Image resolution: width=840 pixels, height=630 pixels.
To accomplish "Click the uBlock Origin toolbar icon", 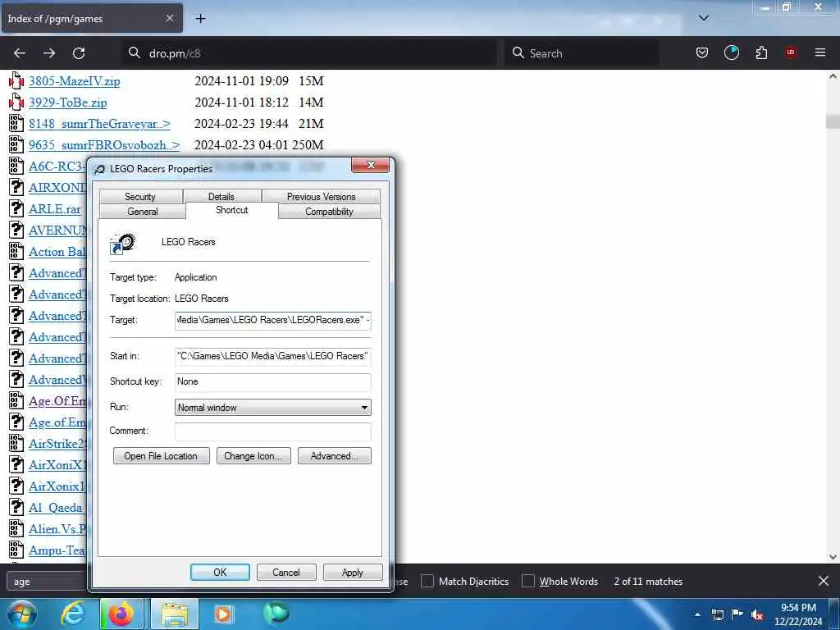I will (790, 52).
